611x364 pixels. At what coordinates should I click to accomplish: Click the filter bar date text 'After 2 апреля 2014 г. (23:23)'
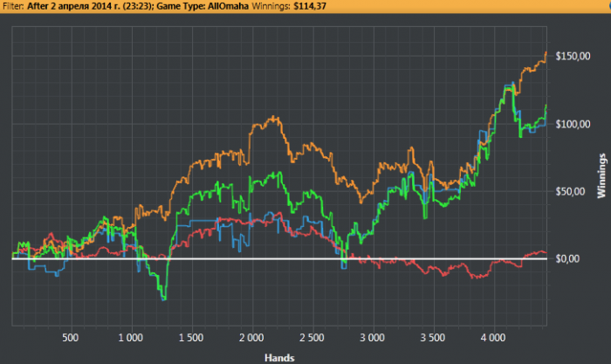pos(89,6)
